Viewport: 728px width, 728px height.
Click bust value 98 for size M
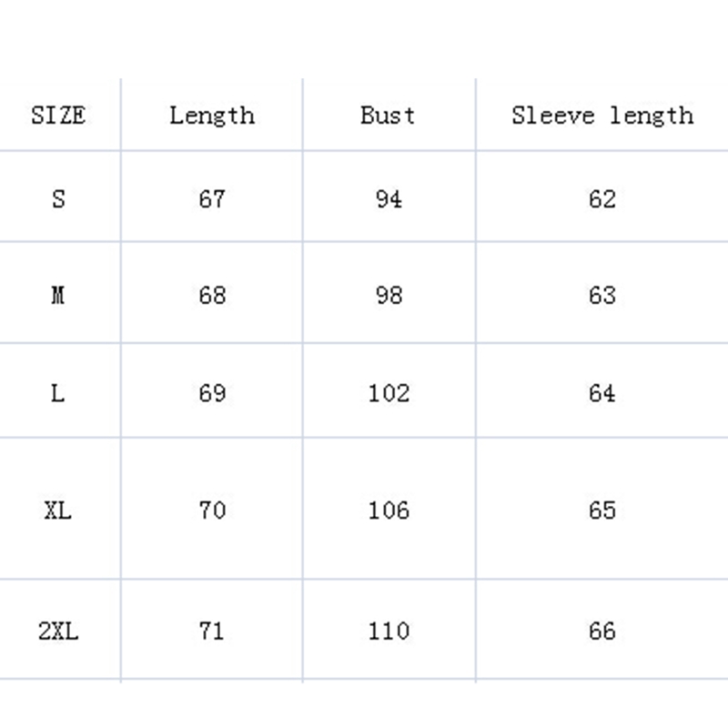pyautogui.click(x=388, y=295)
